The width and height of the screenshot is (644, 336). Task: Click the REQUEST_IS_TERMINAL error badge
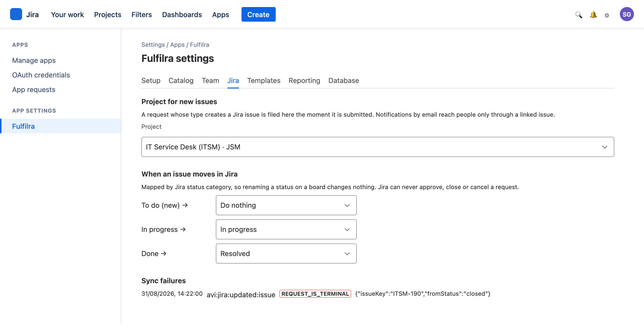(315, 294)
